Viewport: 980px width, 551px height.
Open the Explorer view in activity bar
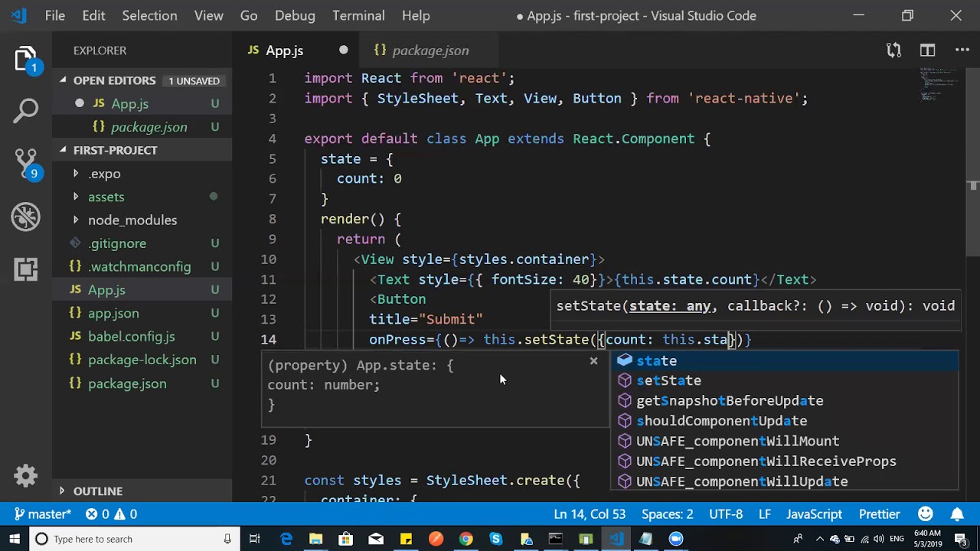point(25,60)
